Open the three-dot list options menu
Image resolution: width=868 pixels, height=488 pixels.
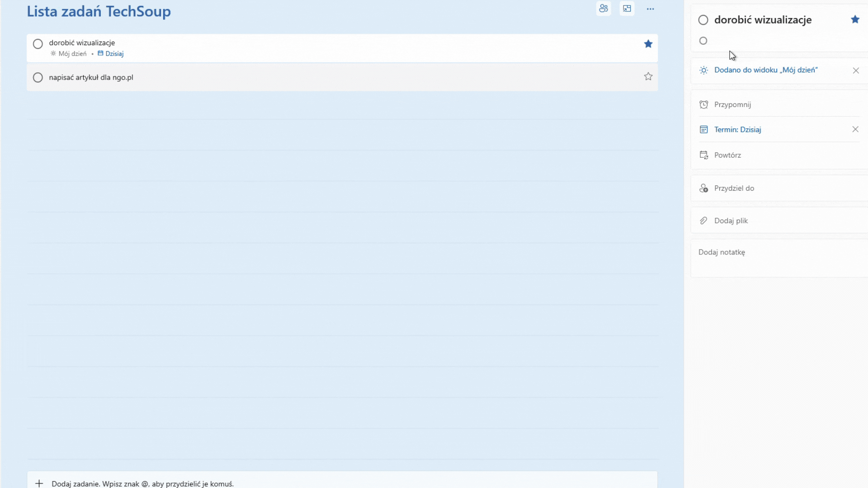pyautogui.click(x=650, y=9)
